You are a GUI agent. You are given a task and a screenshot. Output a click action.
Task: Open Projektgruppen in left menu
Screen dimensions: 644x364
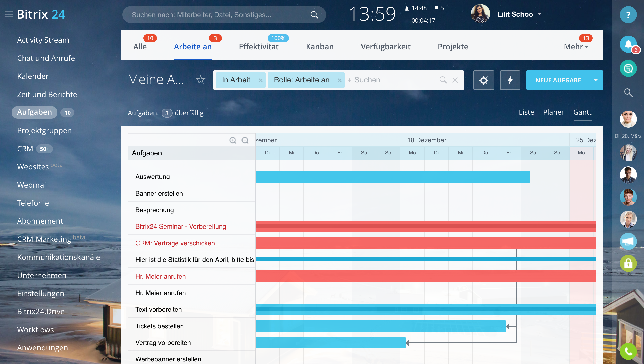45,130
